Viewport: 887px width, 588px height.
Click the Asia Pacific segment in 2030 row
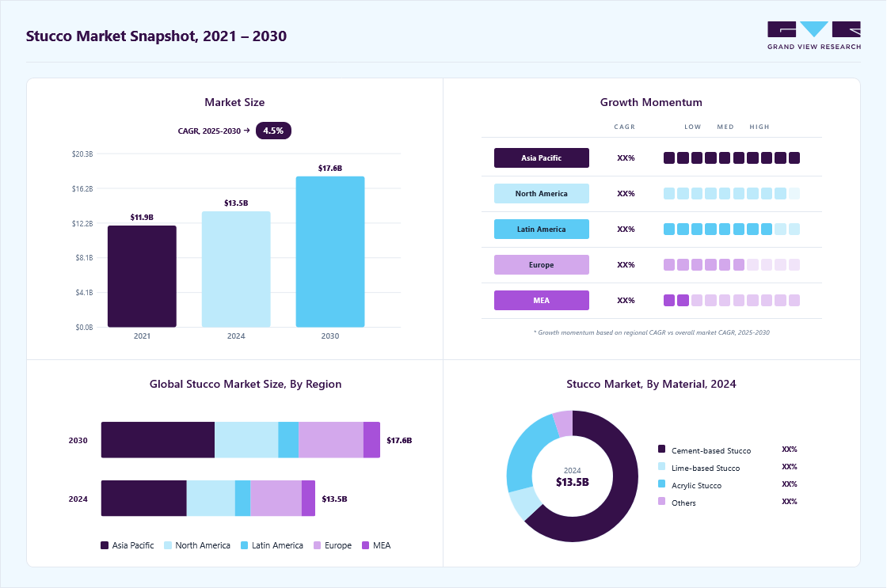[x=158, y=440]
